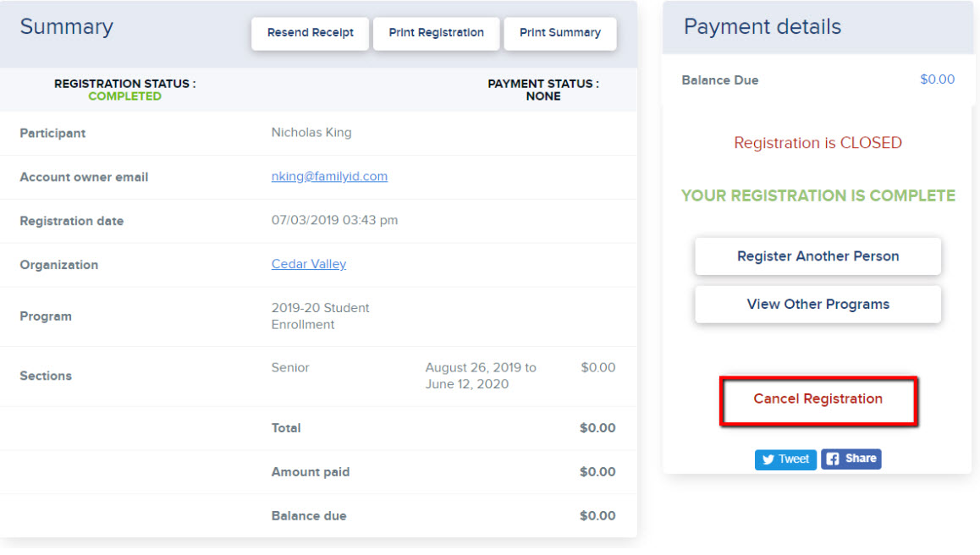Click the Registration is CLOSED notice

(x=818, y=143)
